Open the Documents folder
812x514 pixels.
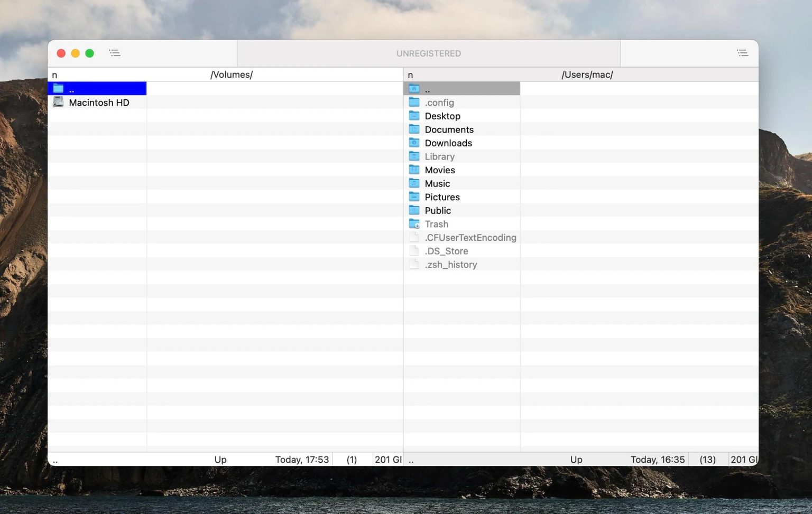449,129
